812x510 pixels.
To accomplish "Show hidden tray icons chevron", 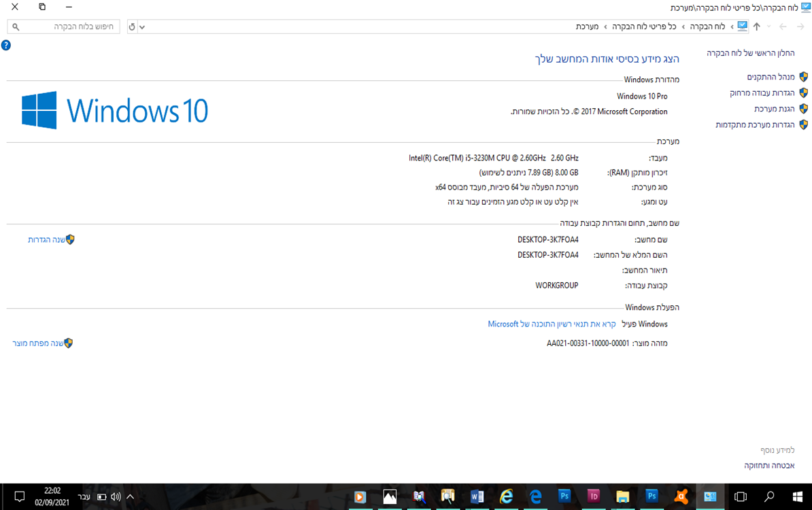I will pos(131,496).
